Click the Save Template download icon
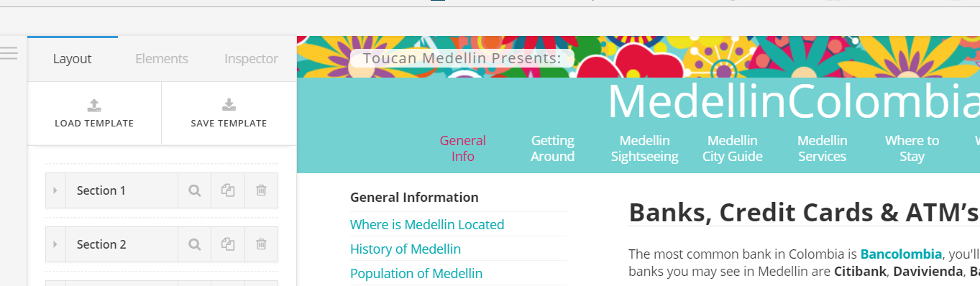The width and height of the screenshot is (980, 286). (x=229, y=106)
